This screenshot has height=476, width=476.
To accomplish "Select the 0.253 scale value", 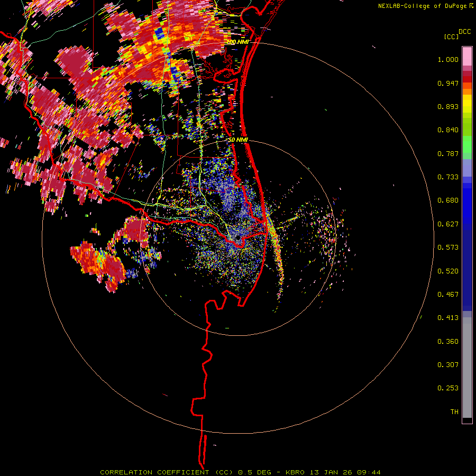I will click(x=448, y=388).
